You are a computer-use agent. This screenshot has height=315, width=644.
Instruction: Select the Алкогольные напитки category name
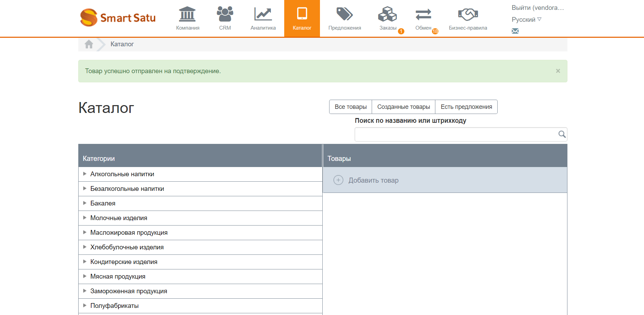click(122, 174)
